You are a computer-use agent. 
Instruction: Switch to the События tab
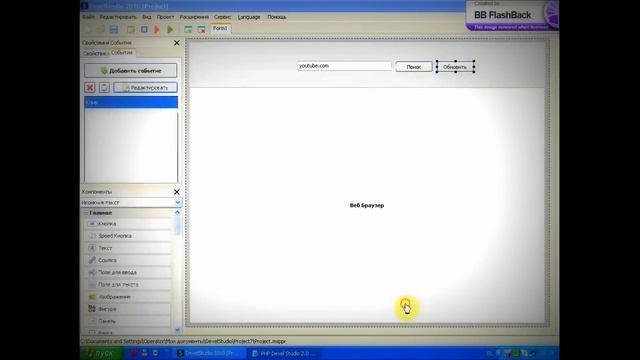pos(122,53)
